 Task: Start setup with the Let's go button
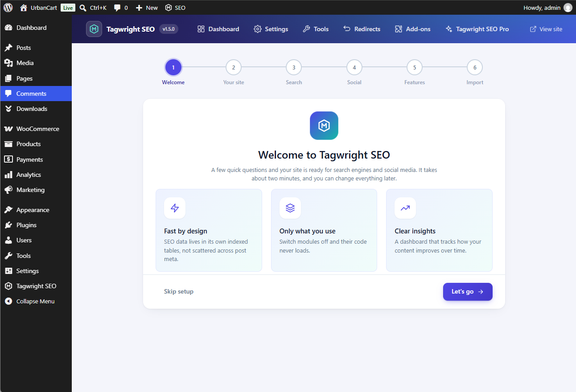click(468, 292)
